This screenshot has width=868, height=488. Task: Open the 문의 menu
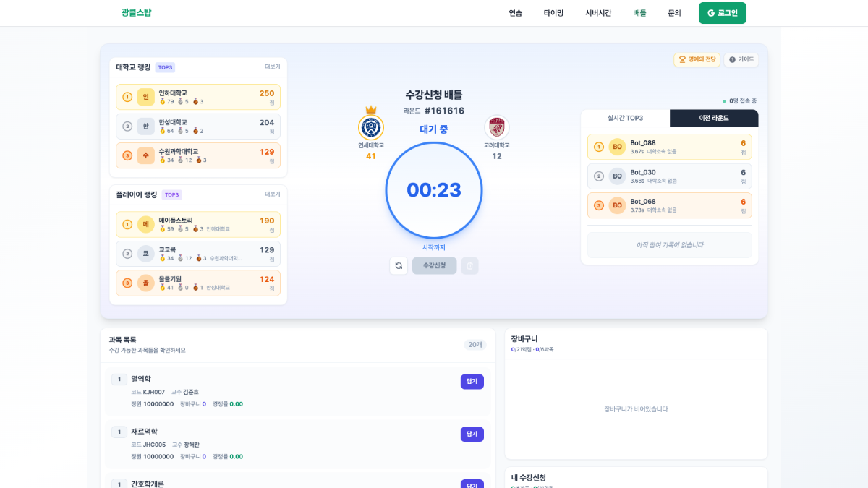point(674,13)
